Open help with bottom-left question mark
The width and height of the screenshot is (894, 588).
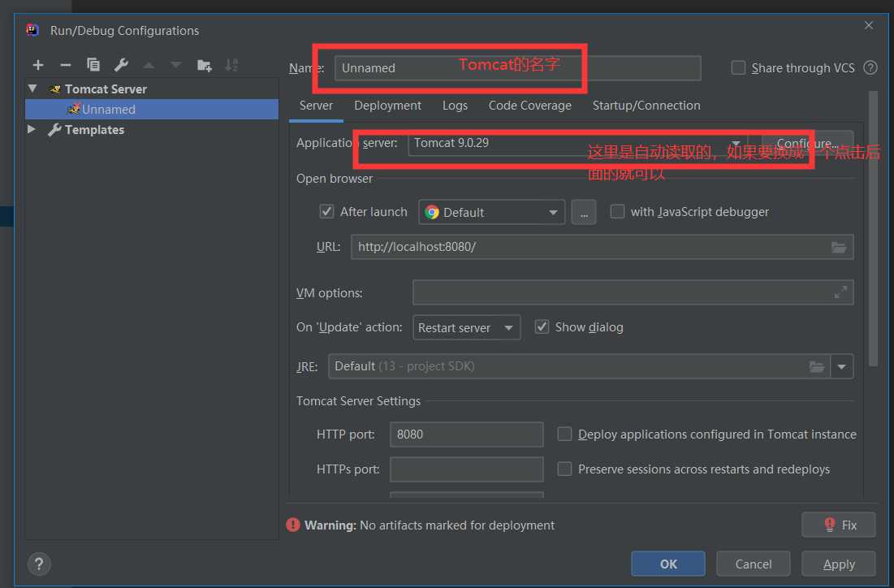[39, 564]
